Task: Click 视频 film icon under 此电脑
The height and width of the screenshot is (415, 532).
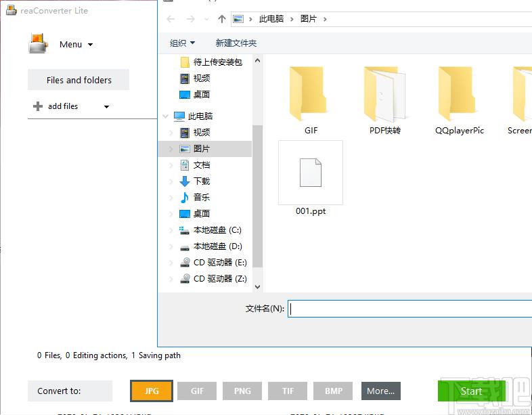Action: 185,133
